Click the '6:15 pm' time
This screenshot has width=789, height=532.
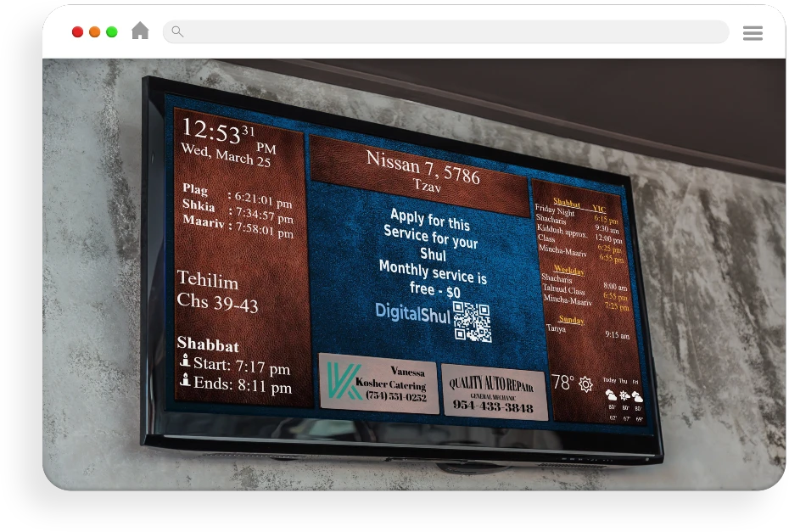point(606,220)
